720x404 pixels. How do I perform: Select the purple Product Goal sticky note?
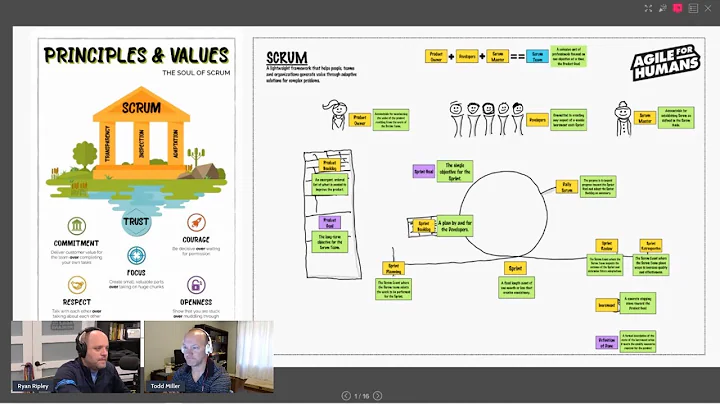pyautogui.click(x=330, y=223)
